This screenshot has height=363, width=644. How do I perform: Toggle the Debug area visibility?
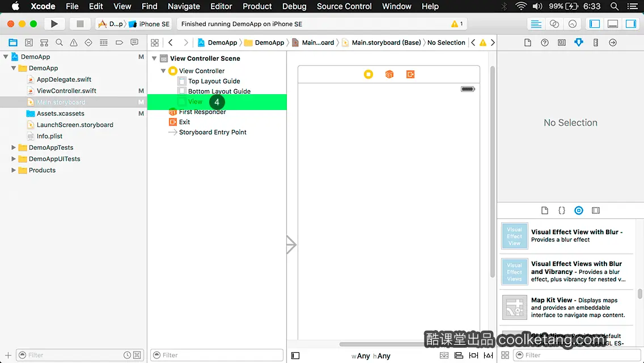point(612,24)
